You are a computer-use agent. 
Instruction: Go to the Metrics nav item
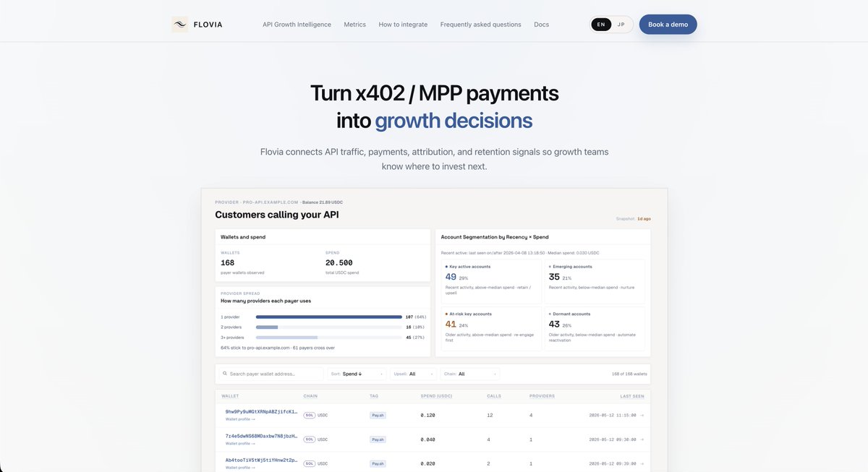pos(355,25)
